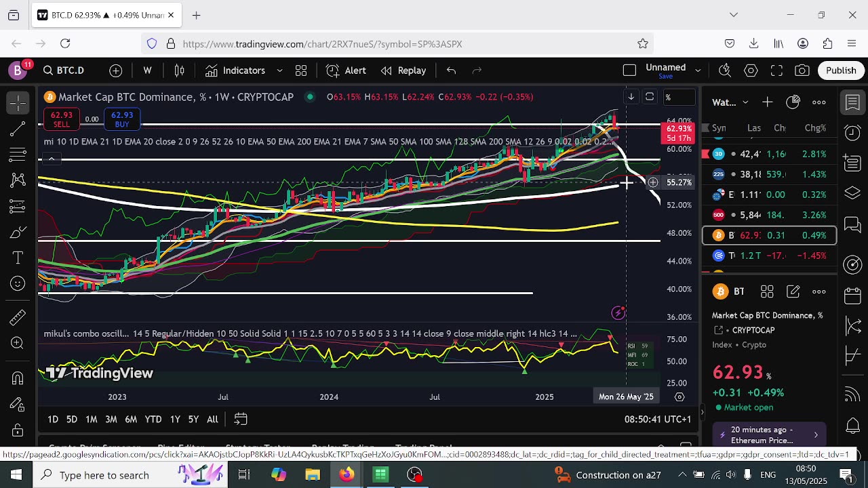The image size is (868, 488).
Task: Open indicator templates grid
Action: coord(301,70)
